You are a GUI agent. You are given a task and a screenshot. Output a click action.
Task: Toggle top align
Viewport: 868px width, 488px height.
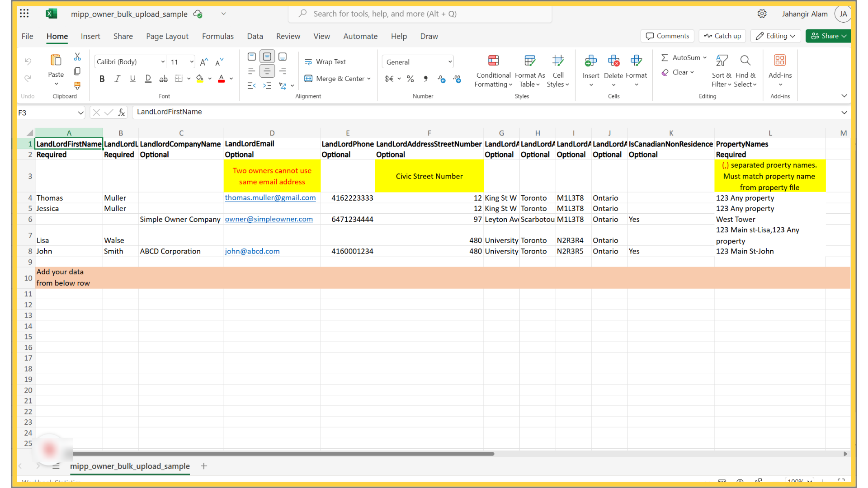[x=252, y=56]
